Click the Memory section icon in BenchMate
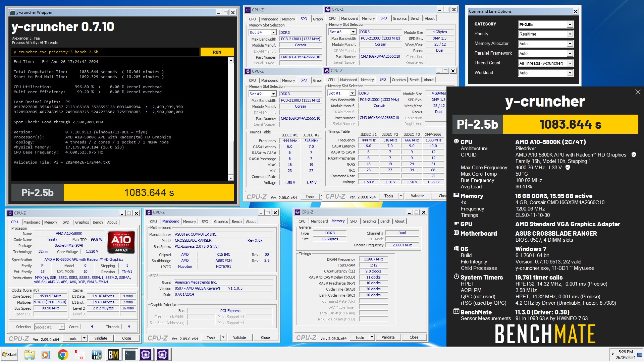644x362 pixels. [x=457, y=195]
